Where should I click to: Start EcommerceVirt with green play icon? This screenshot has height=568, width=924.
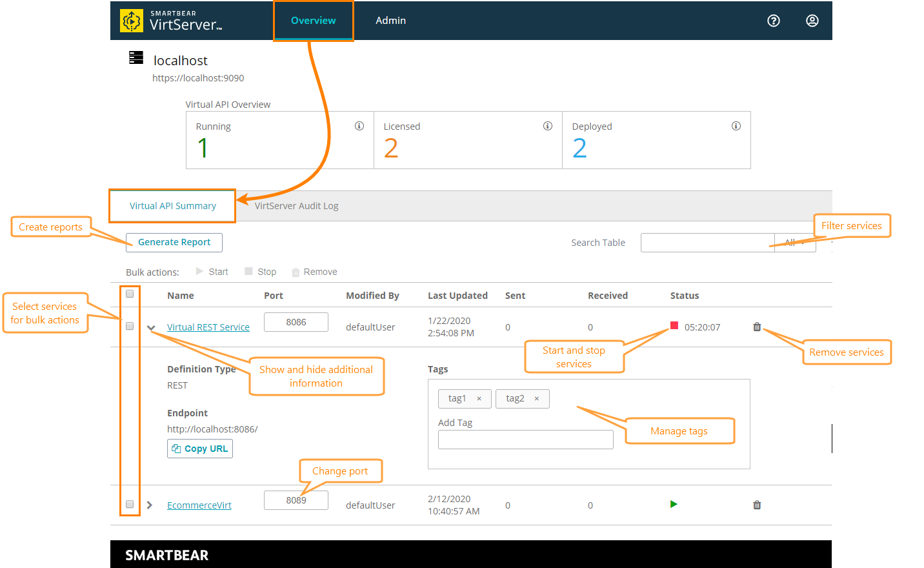click(674, 504)
